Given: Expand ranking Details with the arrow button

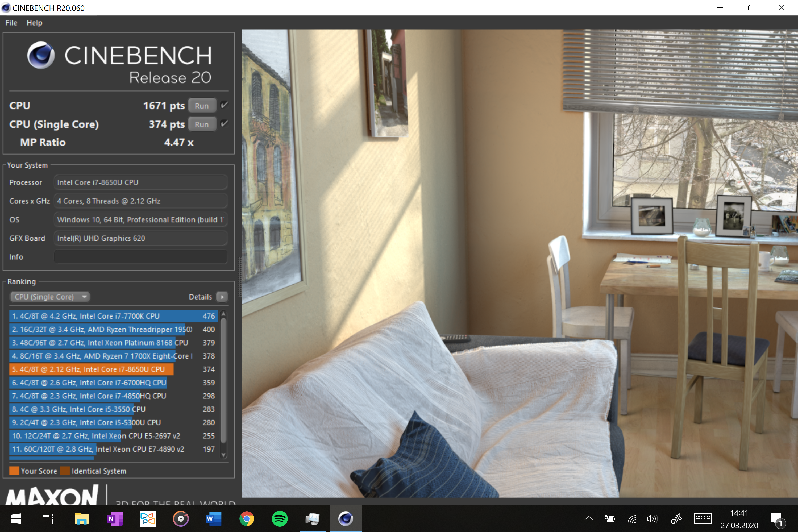Looking at the screenshot, I should coord(222,297).
